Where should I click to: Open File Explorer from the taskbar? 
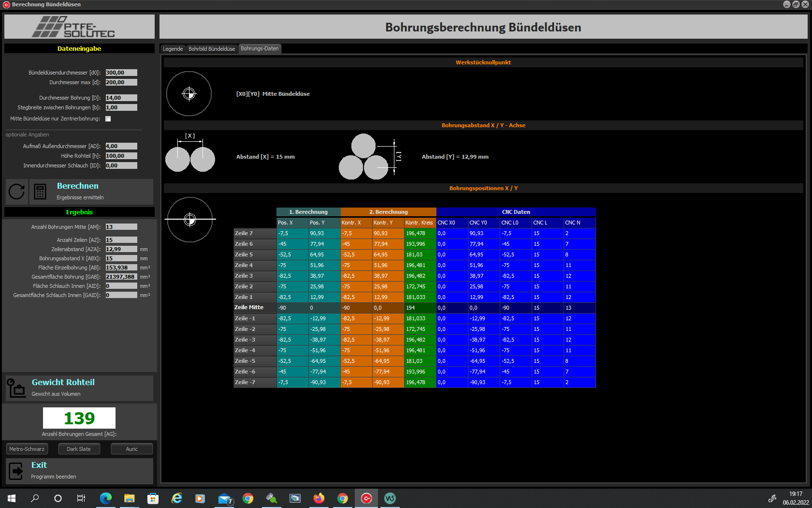tap(129, 498)
